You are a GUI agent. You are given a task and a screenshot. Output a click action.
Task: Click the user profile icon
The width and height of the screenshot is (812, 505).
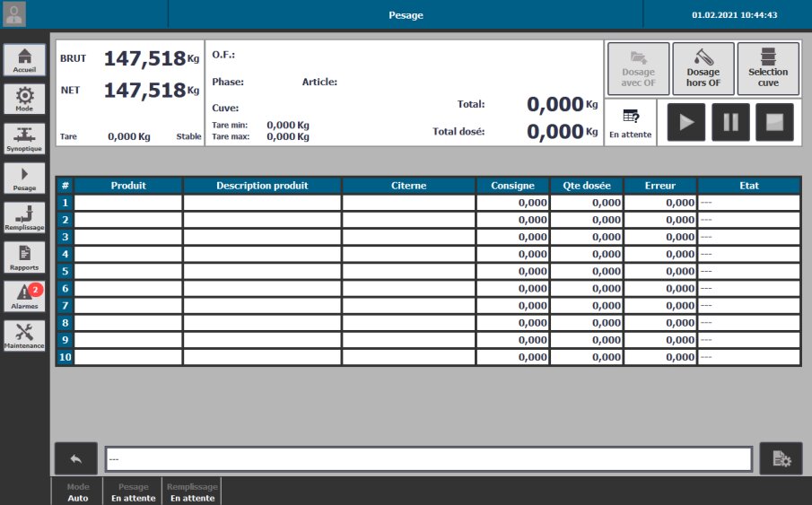(x=15, y=14)
